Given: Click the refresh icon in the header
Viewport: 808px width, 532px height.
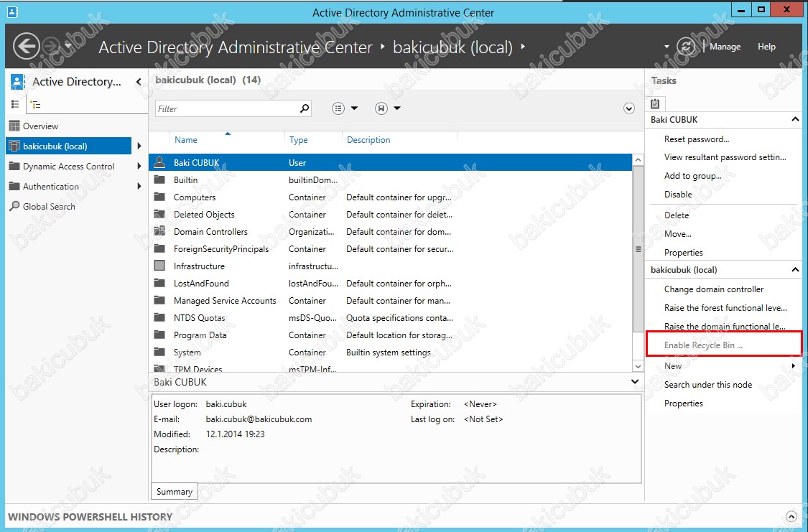Looking at the screenshot, I should 686,47.
